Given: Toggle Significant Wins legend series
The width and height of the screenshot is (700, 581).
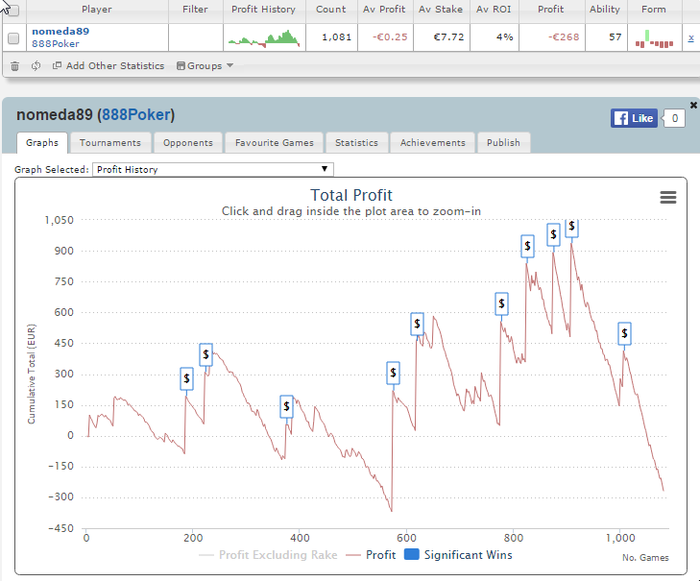Looking at the screenshot, I should click(458, 555).
